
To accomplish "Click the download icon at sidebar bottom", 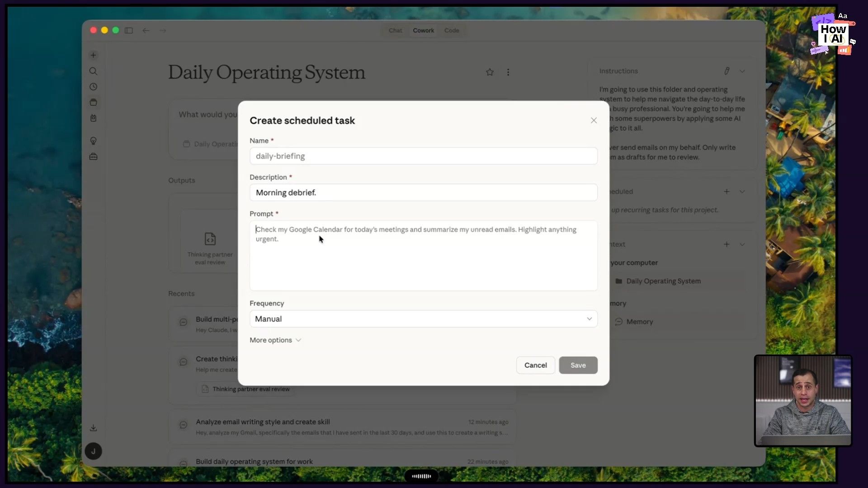I will pyautogui.click(x=93, y=428).
